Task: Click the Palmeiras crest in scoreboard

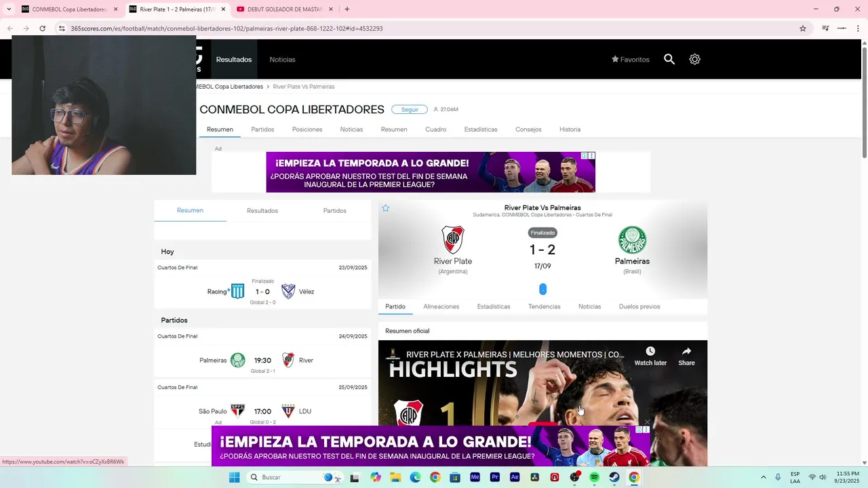Action: click(x=632, y=240)
